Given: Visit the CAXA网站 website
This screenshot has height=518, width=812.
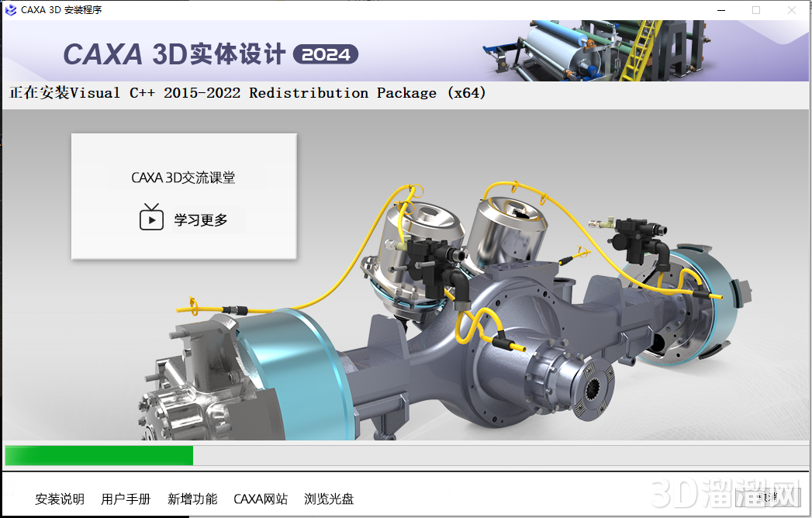Looking at the screenshot, I should [x=261, y=499].
